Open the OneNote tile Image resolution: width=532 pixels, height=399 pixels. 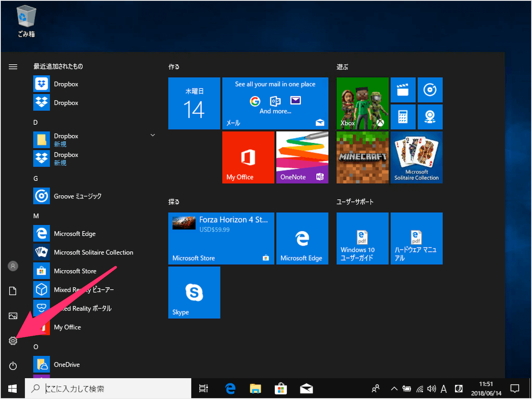coord(302,158)
